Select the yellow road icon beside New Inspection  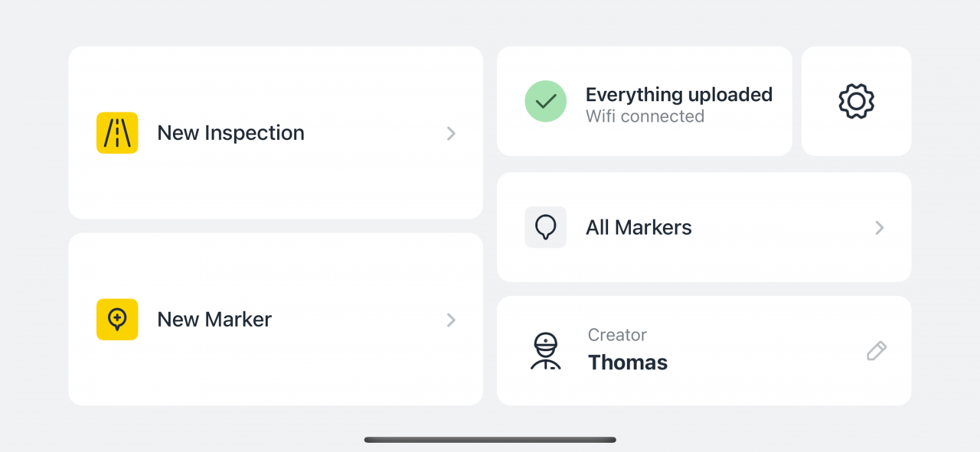[116, 132]
